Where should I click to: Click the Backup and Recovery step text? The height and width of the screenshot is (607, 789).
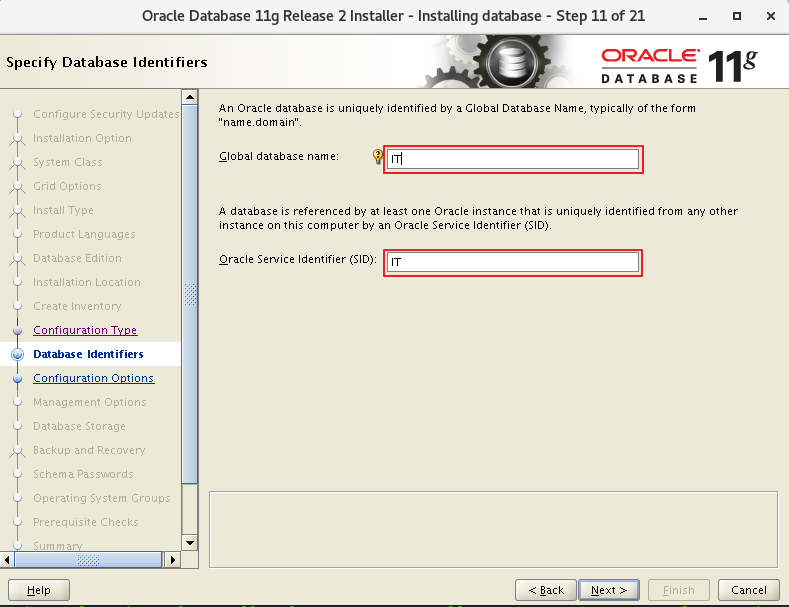(90, 450)
